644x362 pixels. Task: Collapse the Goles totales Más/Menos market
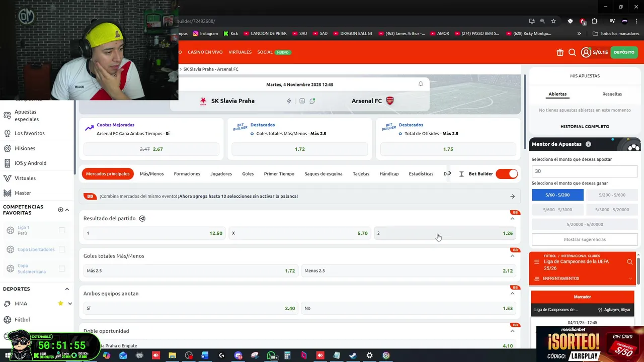[x=512, y=256]
